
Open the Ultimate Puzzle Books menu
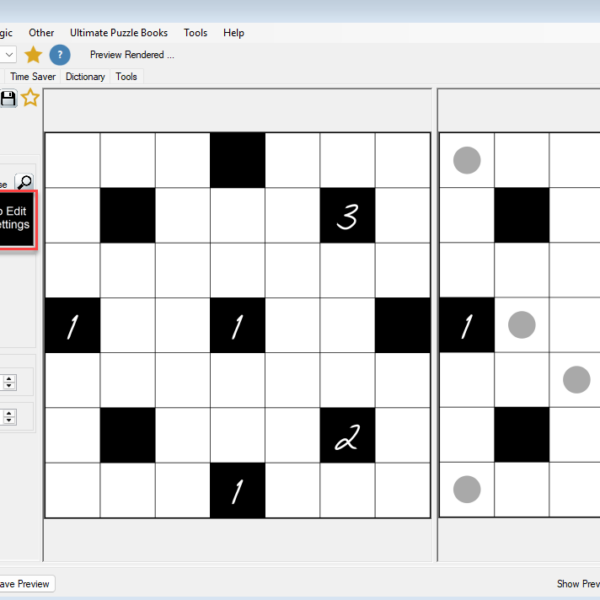tap(119, 33)
